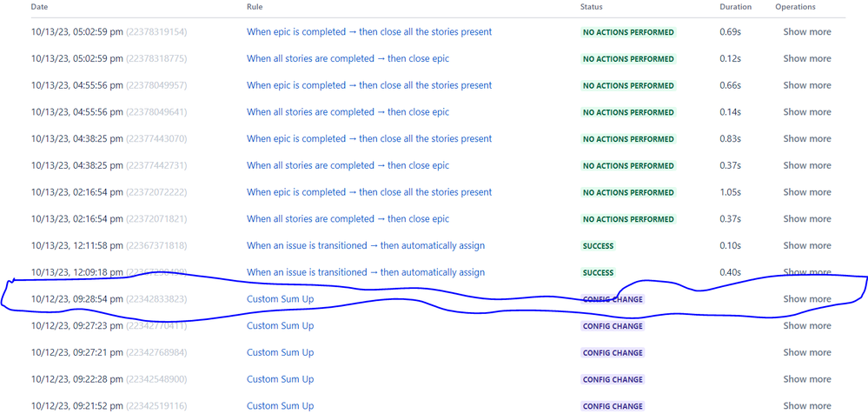
Task: Show more for the 0.69s run
Action: 807,32
